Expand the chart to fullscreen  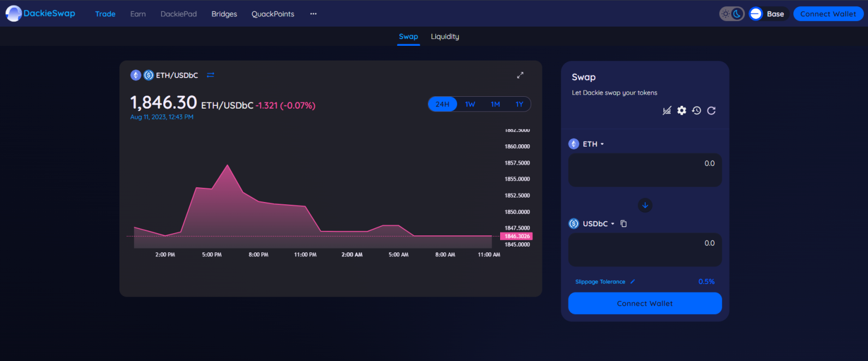(520, 75)
